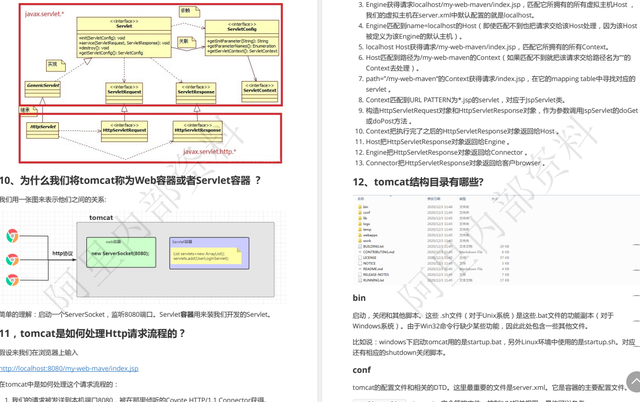Click the sentence mentioning server.xml main config
The width and height of the screenshot is (640, 402).
tap(489, 387)
